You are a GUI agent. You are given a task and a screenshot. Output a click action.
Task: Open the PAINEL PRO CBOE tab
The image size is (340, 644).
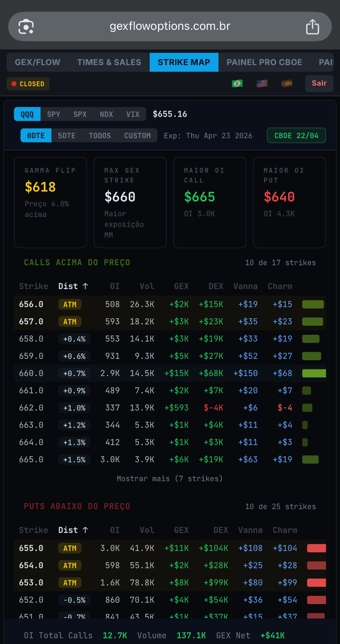264,62
